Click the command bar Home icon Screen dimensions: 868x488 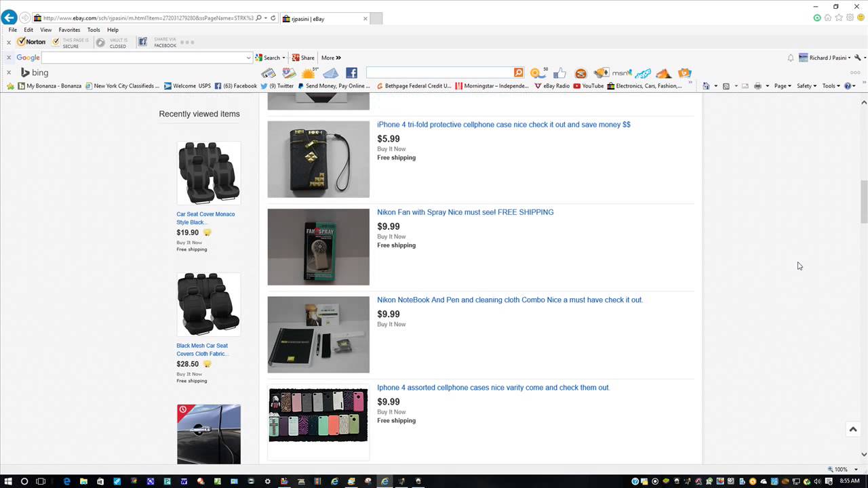pos(706,86)
